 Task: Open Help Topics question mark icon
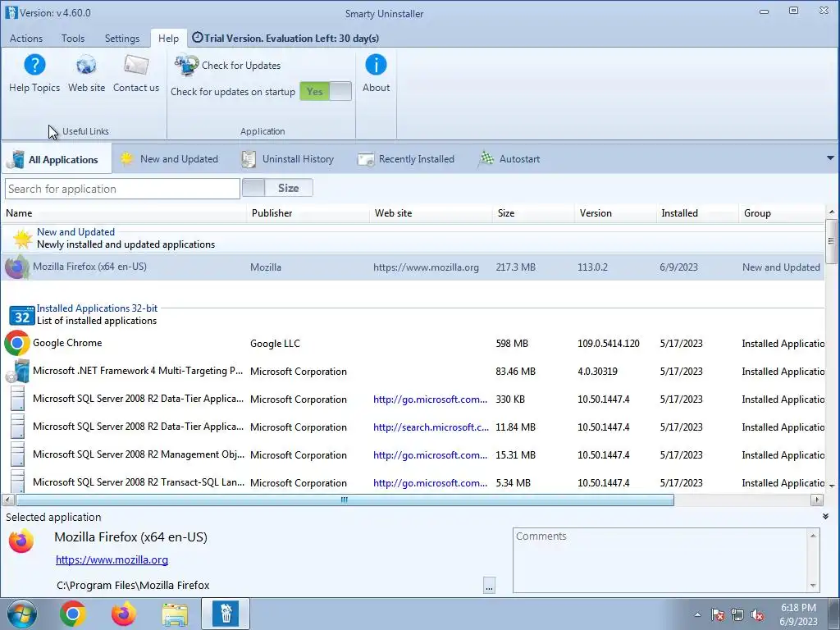pyautogui.click(x=34, y=66)
